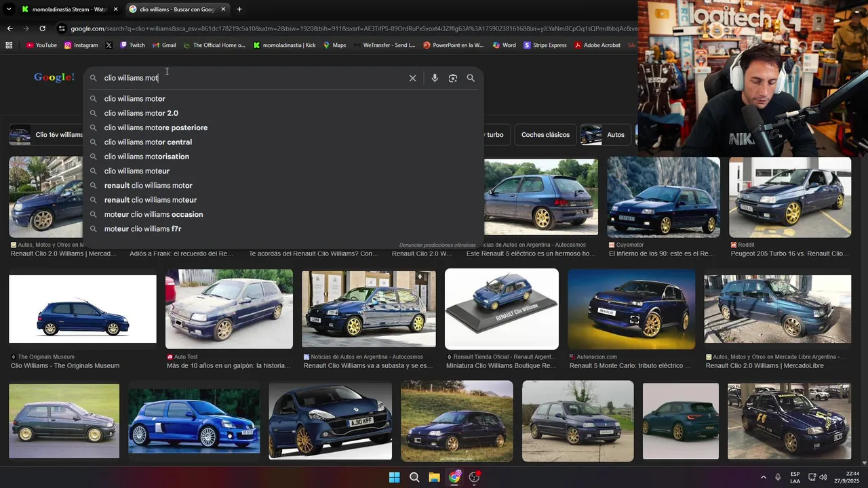Screen dimensions: 868x488
Task: Close the clio williams Google tab
Action: [223, 9]
